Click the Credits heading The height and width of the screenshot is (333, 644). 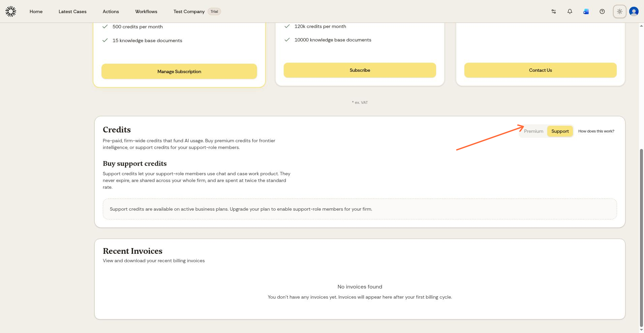tap(117, 130)
